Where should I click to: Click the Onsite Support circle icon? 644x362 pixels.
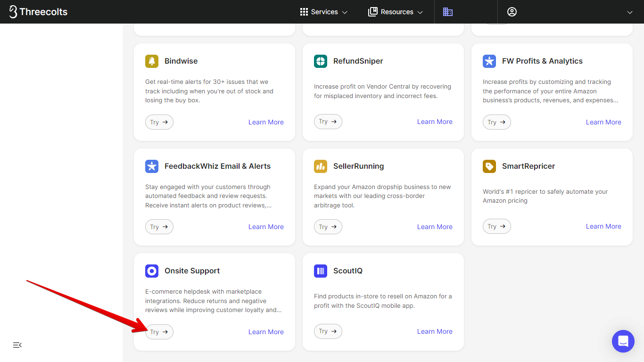coord(152,271)
